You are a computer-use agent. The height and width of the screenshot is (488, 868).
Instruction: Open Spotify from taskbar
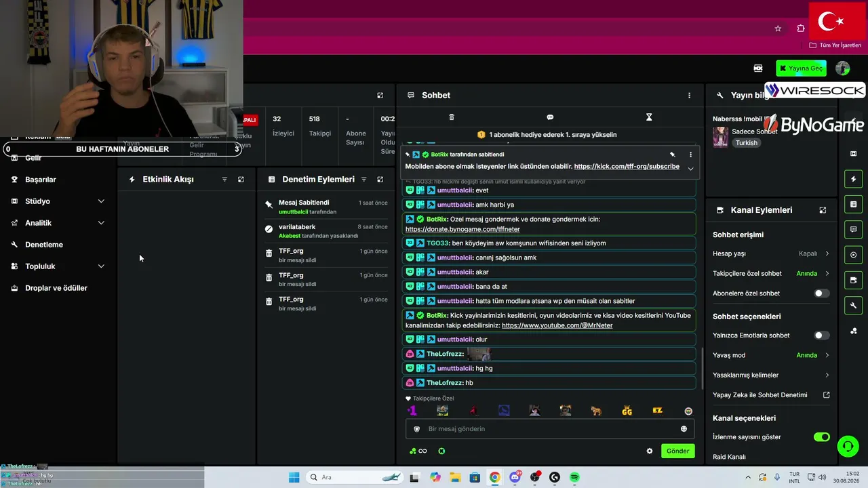click(x=574, y=477)
